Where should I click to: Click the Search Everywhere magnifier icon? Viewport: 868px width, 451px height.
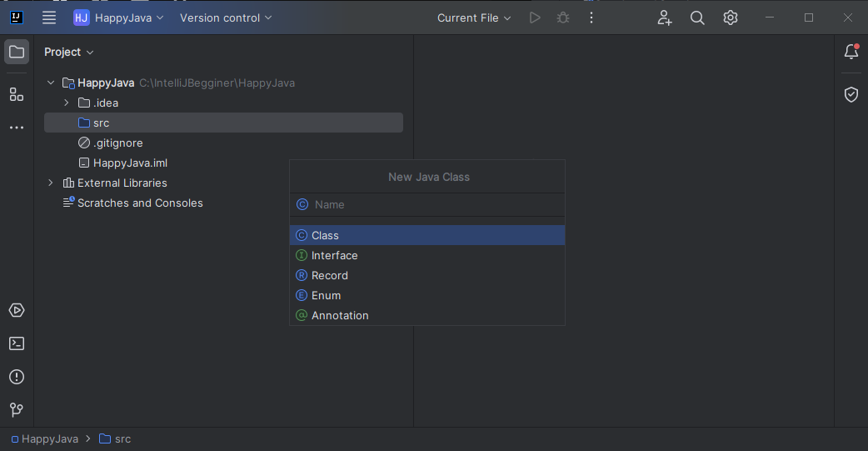697,18
